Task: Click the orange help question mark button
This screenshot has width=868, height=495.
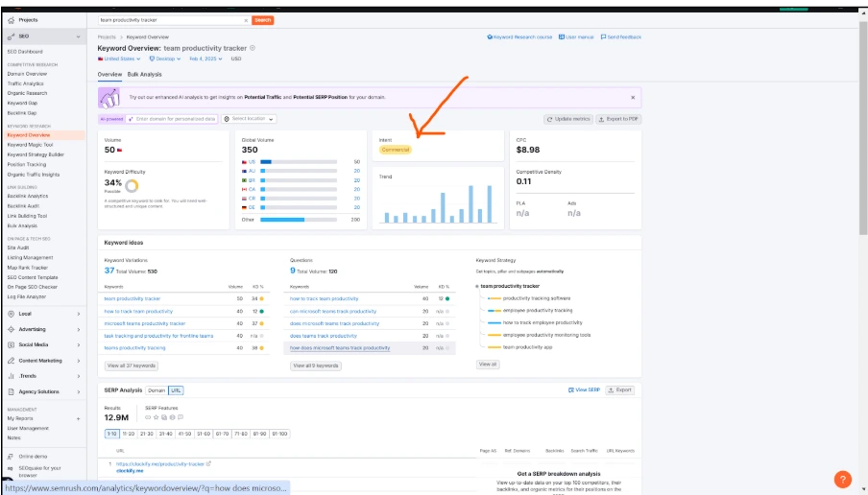Action: point(842,479)
